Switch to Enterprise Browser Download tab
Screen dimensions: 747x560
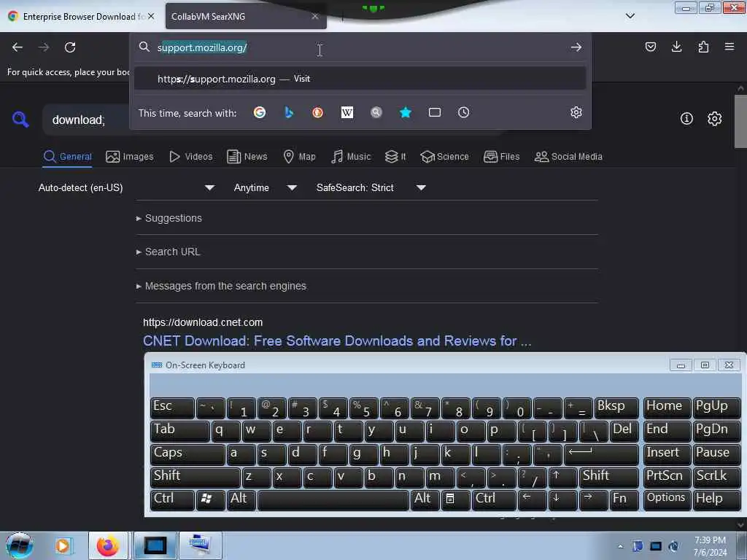coord(82,16)
